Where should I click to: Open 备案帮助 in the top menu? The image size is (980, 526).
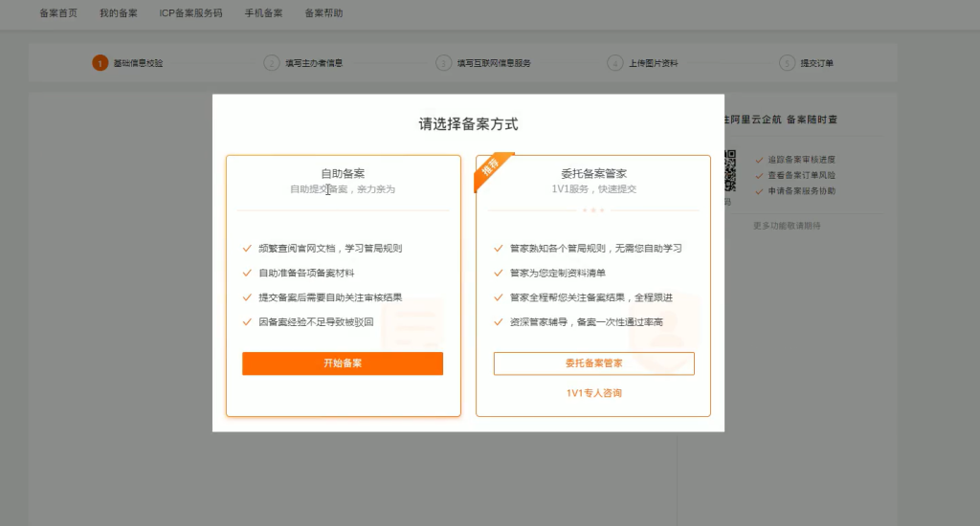(x=323, y=13)
